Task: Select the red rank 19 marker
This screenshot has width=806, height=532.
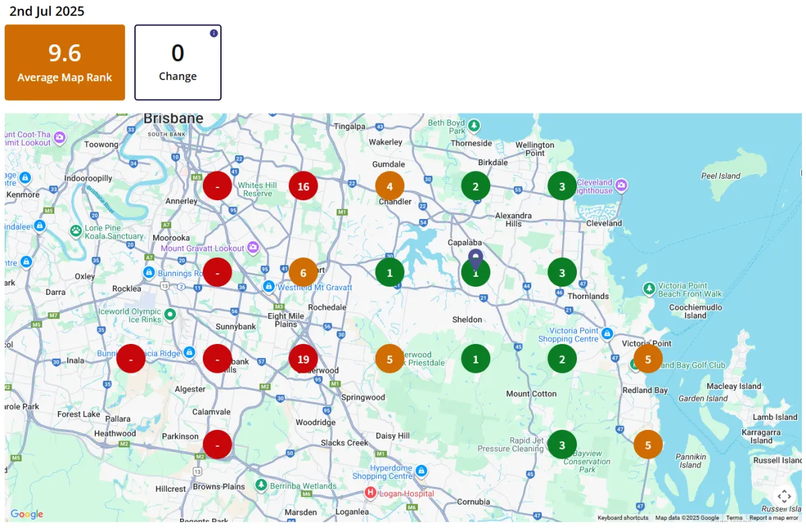Action: (x=303, y=359)
